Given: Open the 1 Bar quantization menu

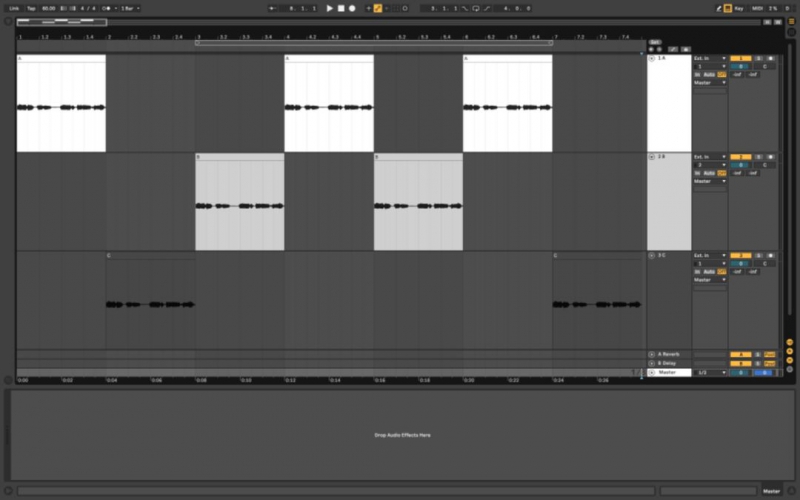Looking at the screenshot, I should click(131, 8).
